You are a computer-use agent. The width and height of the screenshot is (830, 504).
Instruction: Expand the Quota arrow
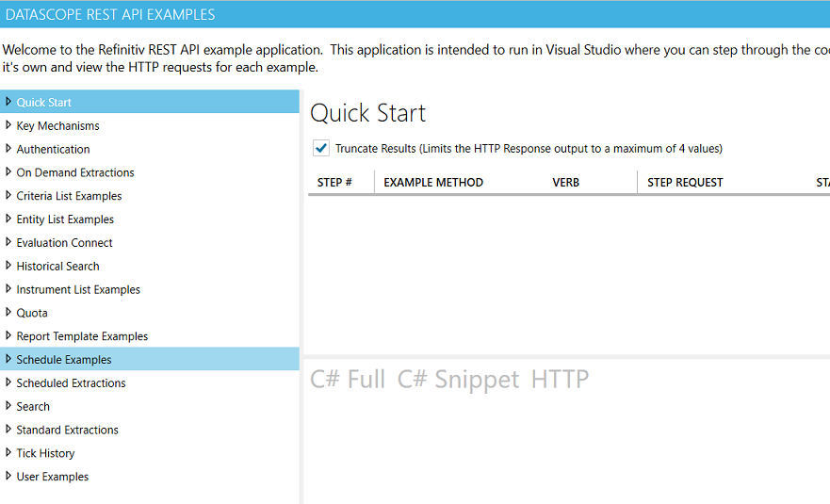pyautogui.click(x=8, y=312)
